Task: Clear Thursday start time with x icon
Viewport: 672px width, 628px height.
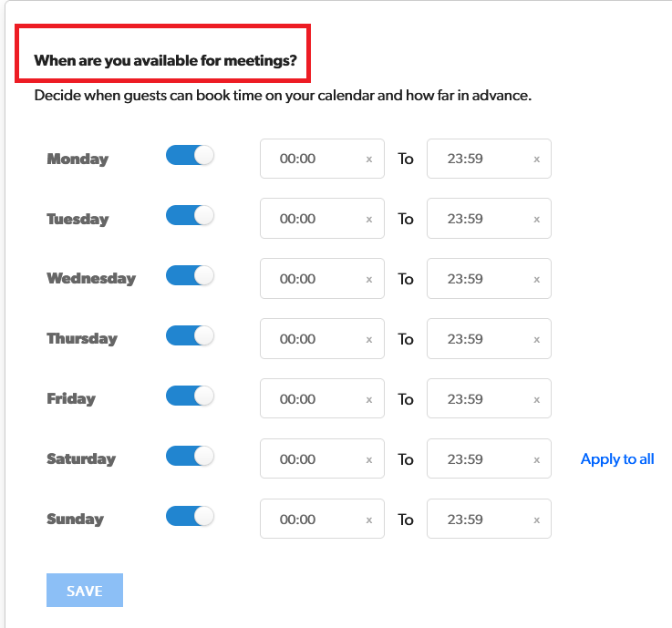Action: 369,339
